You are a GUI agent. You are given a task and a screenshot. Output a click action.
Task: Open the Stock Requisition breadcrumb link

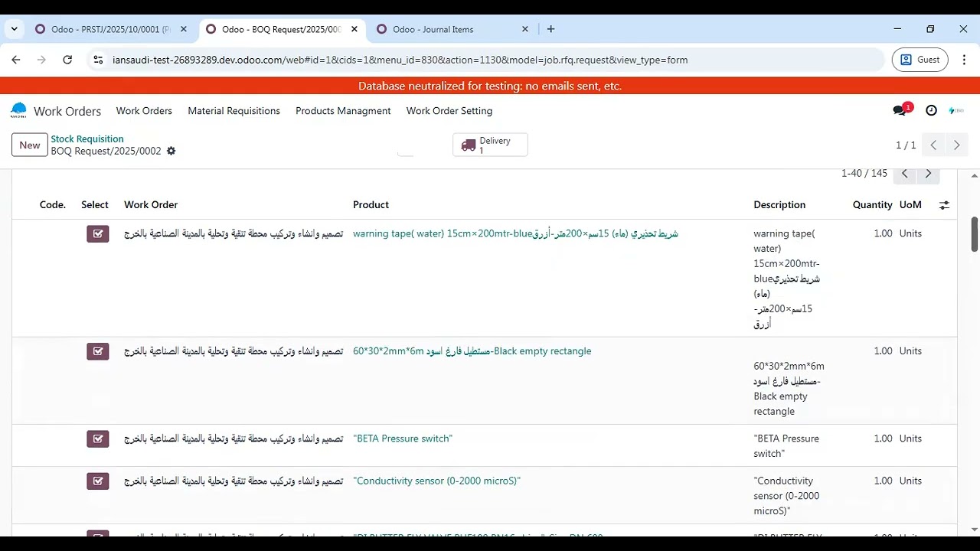87,139
